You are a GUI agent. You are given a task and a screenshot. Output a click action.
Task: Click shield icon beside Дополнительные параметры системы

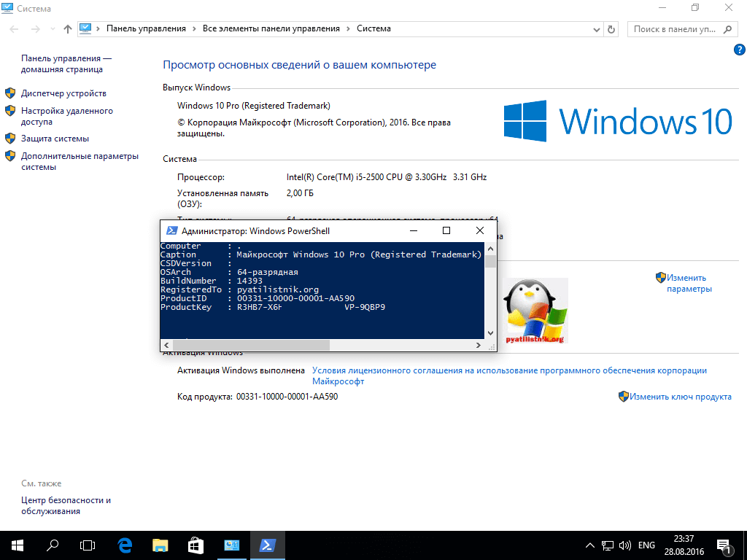pyautogui.click(x=10, y=156)
